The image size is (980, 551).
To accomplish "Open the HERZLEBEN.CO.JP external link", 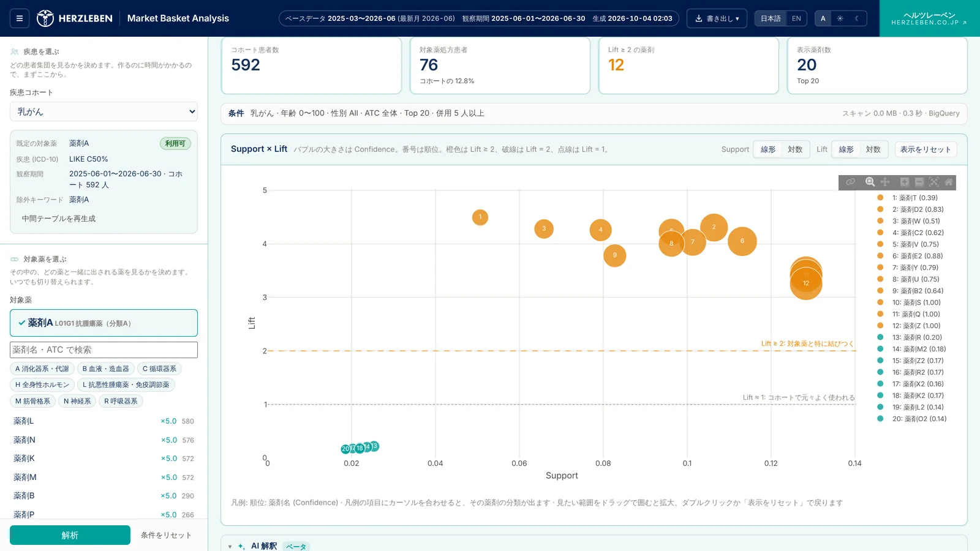I will [x=929, y=18].
